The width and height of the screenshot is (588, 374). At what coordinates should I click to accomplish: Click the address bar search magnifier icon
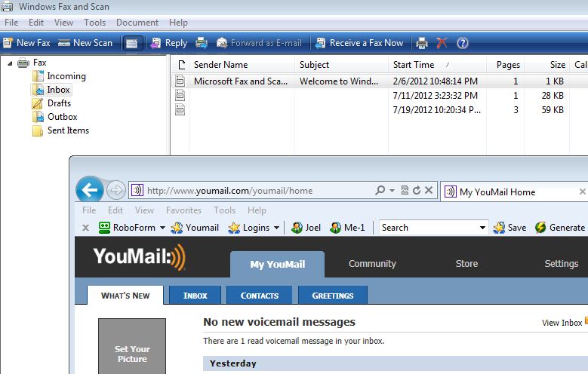coord(380,190)
